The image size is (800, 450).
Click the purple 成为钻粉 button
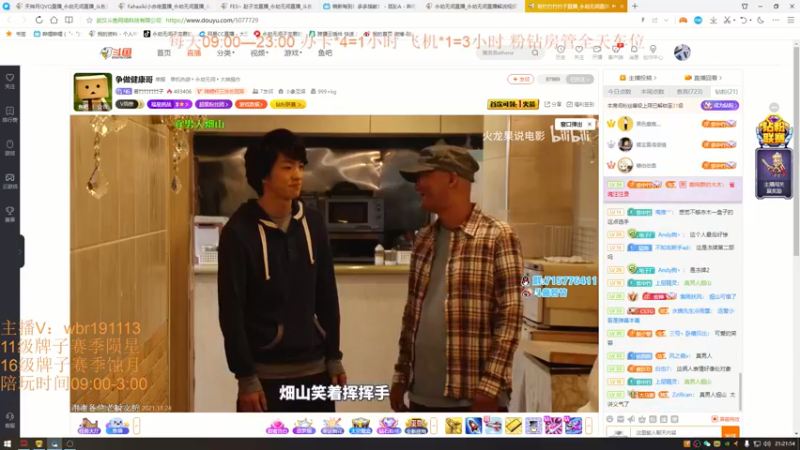719,106
